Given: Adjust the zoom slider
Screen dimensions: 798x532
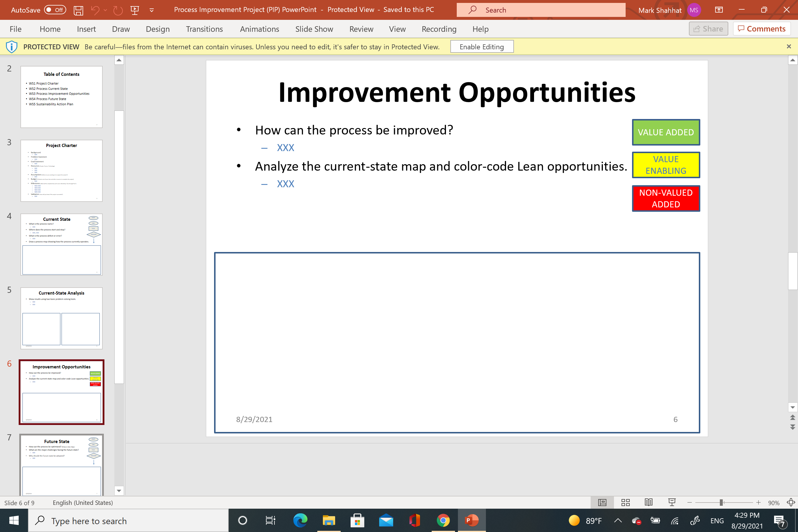Looking at the screenshot, I should 722,503.
